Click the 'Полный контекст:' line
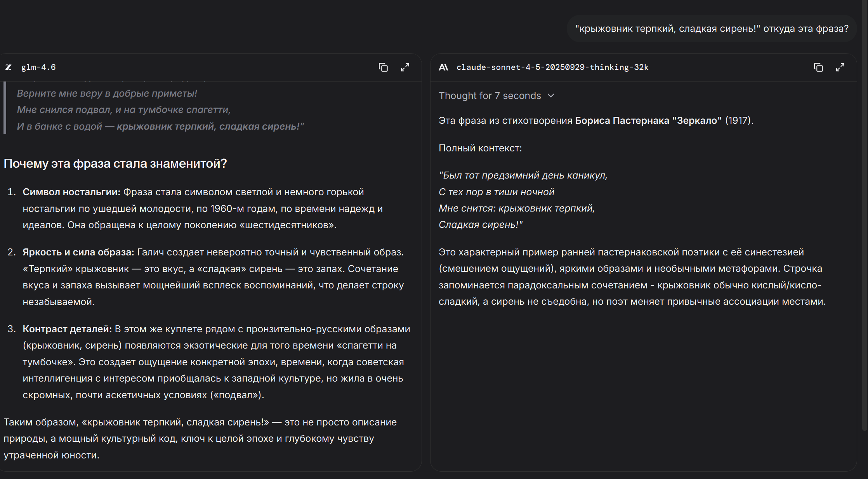This screenshot has width=868, height=479. (x=480, y=148)
